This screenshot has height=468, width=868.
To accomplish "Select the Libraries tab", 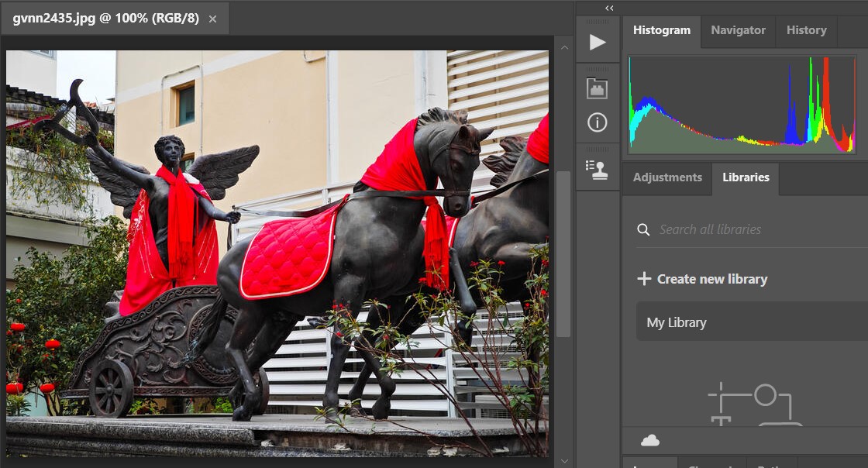I will 746,177.
